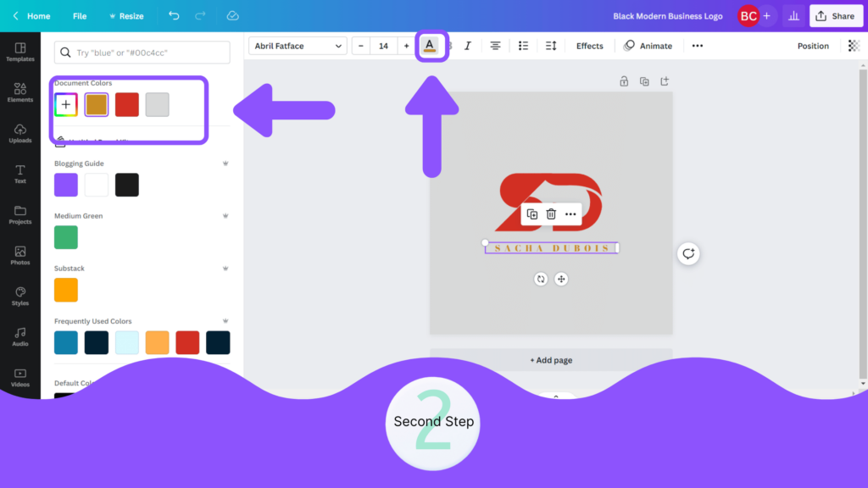Click the cloud save status icon
Screen dimensions: 868x488
click(232, 15)
